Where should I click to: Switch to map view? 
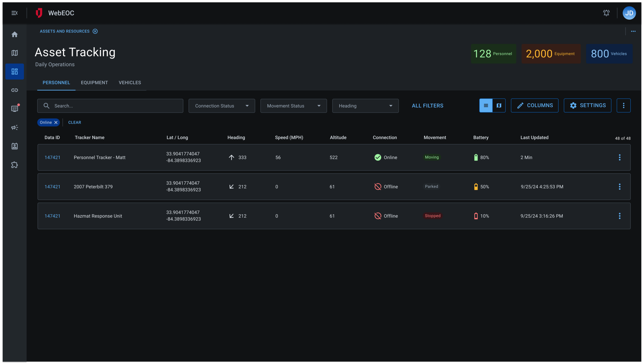(499, 105)
